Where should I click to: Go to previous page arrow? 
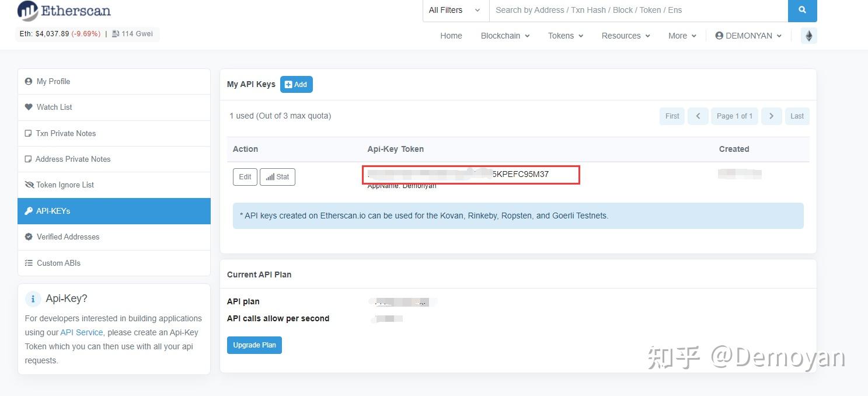click(x=698, y=116)
